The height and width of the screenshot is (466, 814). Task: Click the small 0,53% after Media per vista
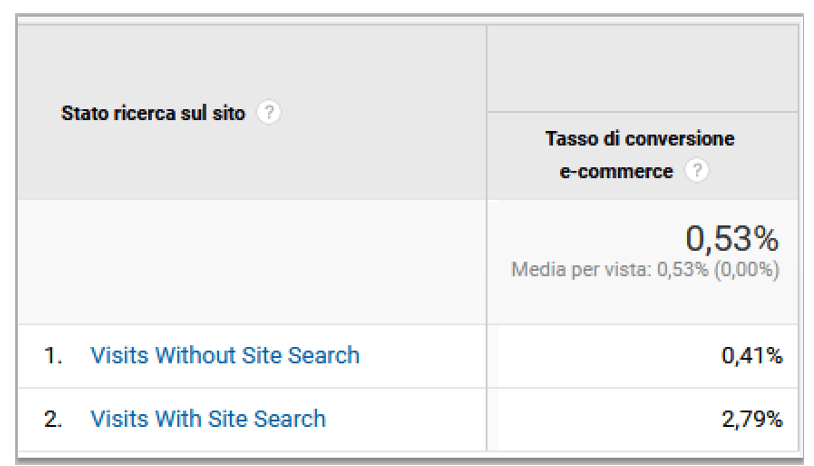(x=682, y=270)
